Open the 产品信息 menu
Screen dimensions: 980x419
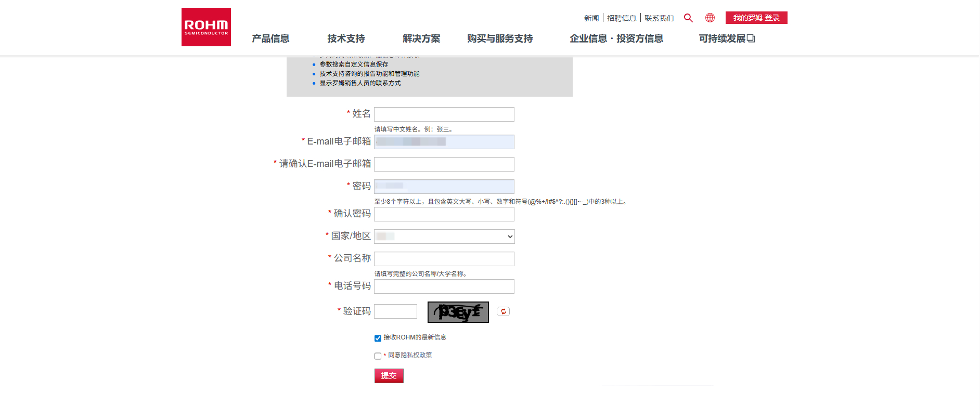270,38
